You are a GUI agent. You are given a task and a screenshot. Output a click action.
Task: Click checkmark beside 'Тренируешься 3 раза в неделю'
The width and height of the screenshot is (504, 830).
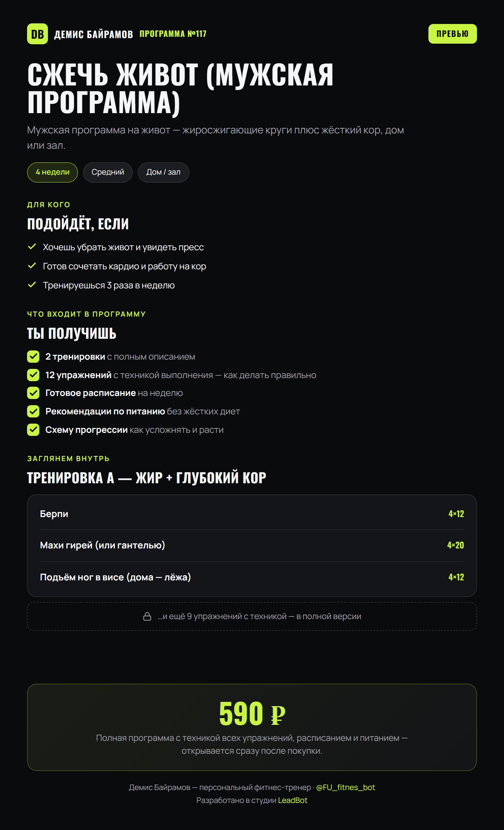tap(32, 285)
